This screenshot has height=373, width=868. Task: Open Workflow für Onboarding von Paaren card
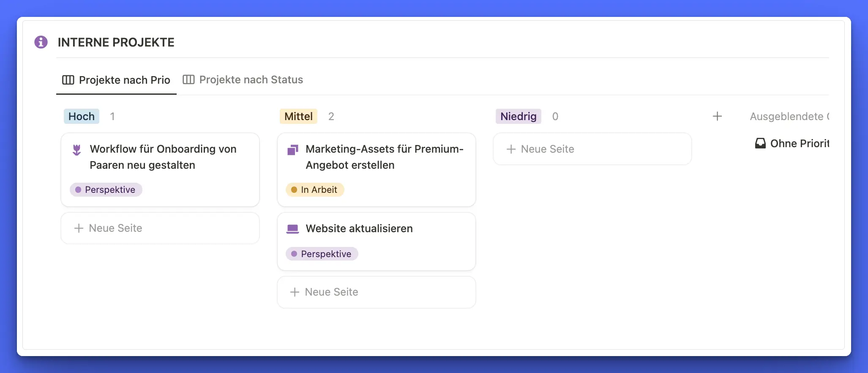click(x=163, y=157)
